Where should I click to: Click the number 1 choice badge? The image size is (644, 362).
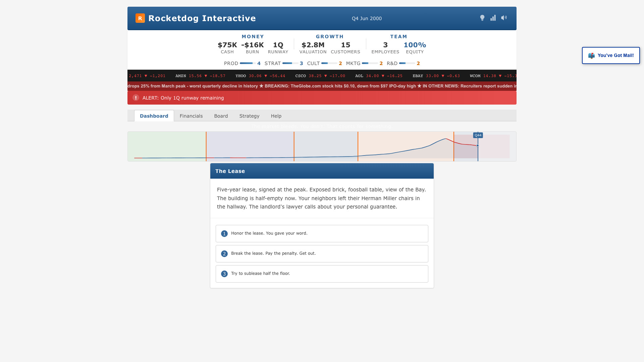point(224,234)
